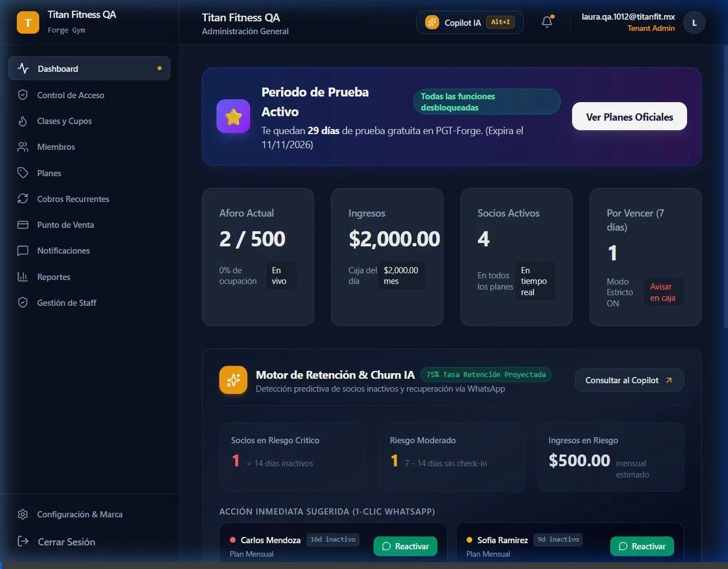Viewport: 728px width, 569px height.
Task: Click Consultar al Copilot button
Action: tap(629, 380)
